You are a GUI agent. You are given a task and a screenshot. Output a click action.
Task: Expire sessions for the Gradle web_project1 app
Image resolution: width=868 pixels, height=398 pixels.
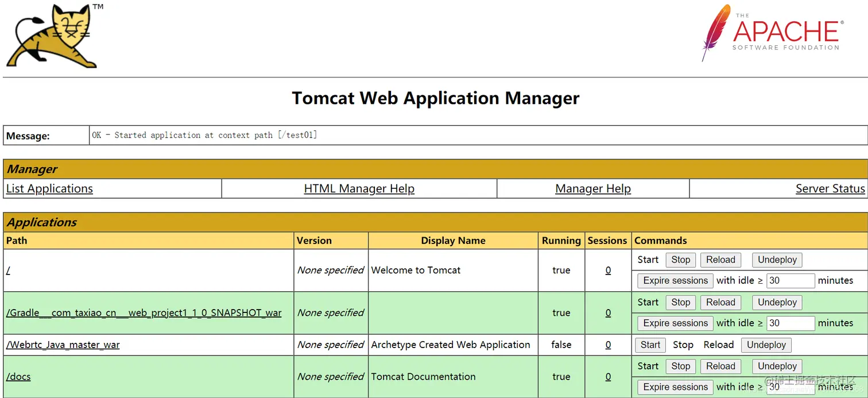(x=676, y=323)
